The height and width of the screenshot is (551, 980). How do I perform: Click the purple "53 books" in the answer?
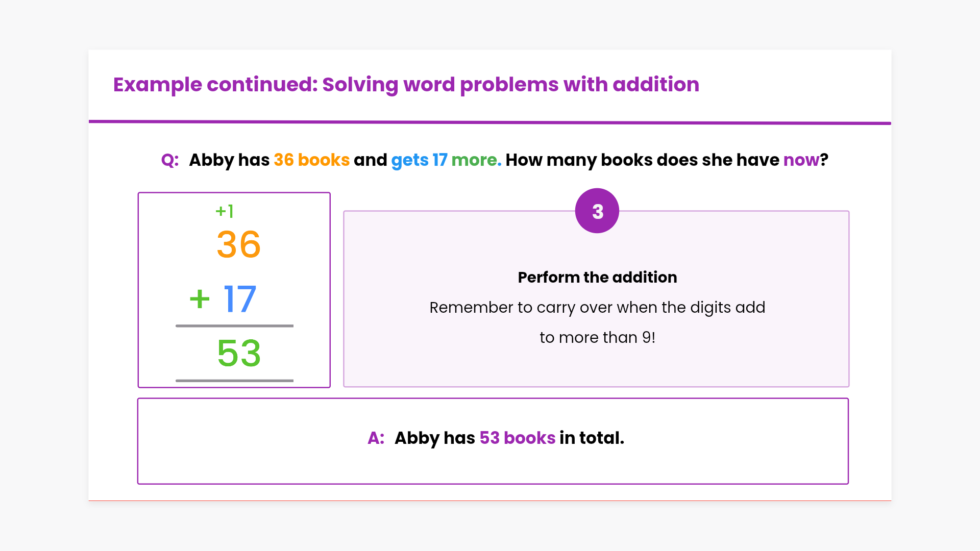(517, 438)
